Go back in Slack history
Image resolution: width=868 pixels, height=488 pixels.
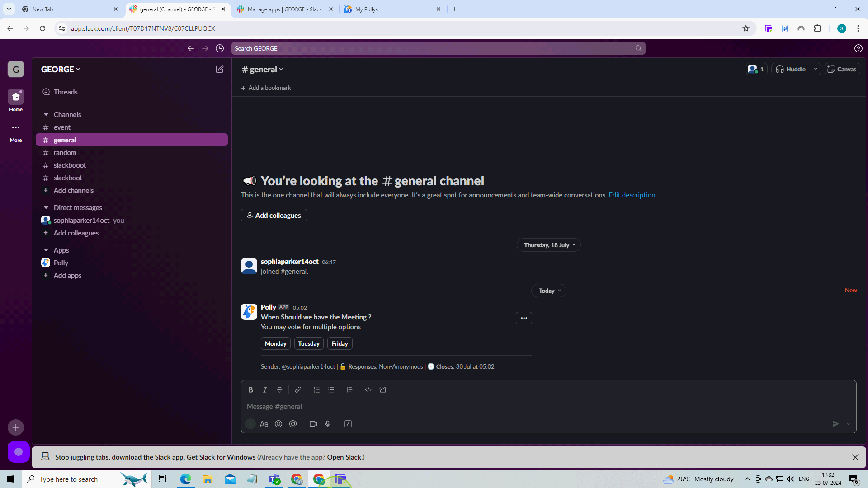191,48
